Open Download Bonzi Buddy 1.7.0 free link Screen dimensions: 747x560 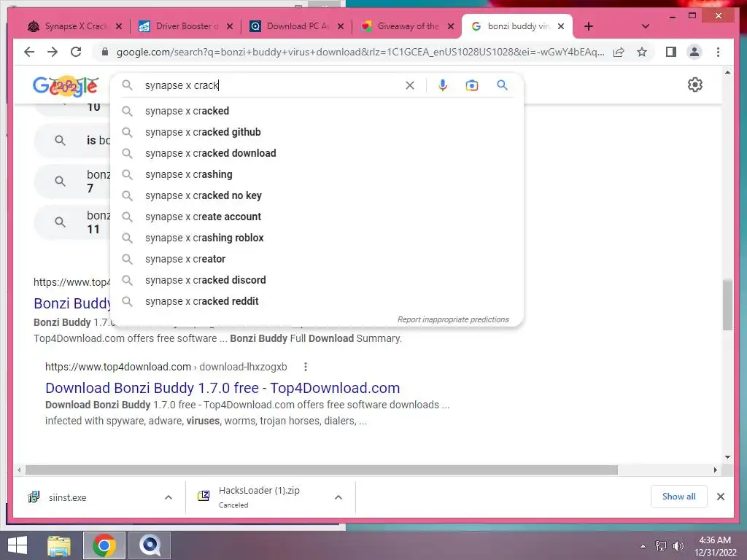point(222,388)
